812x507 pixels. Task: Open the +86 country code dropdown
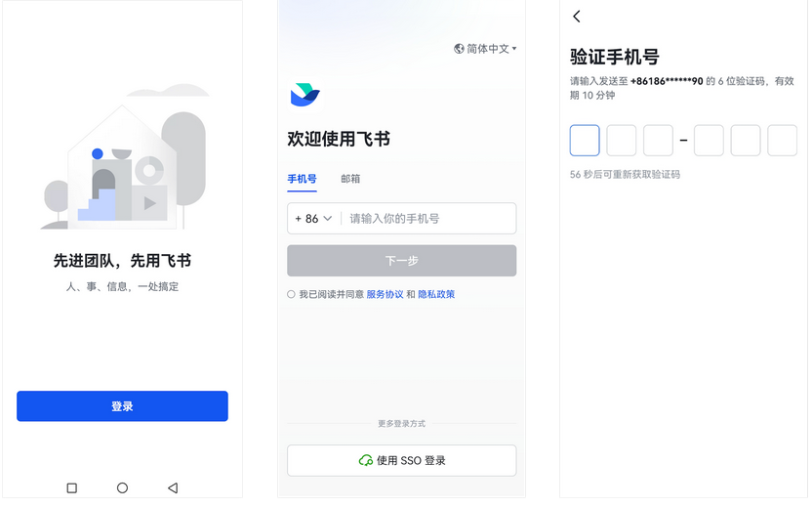pos(313,219)
